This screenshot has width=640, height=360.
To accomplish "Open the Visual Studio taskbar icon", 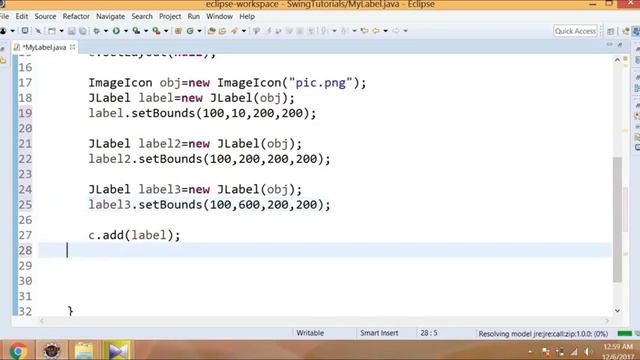I will (x=118, y=351).
